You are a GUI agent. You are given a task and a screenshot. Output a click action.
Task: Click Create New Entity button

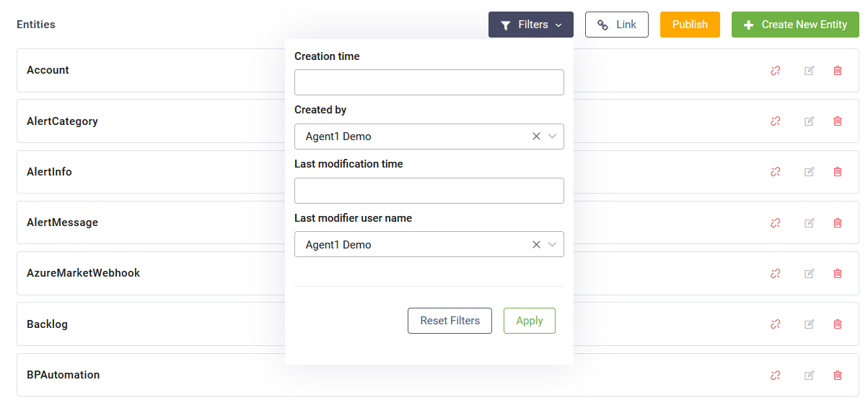point(795,25)
